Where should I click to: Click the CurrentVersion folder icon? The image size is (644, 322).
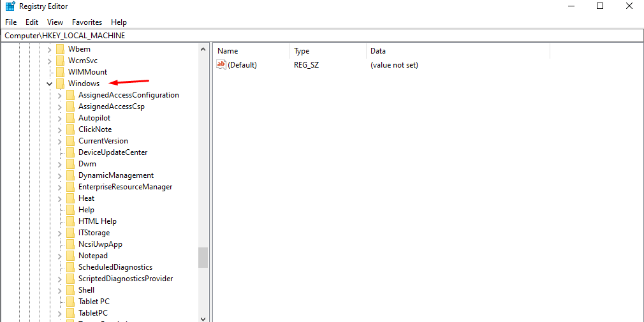coord(71,142)
